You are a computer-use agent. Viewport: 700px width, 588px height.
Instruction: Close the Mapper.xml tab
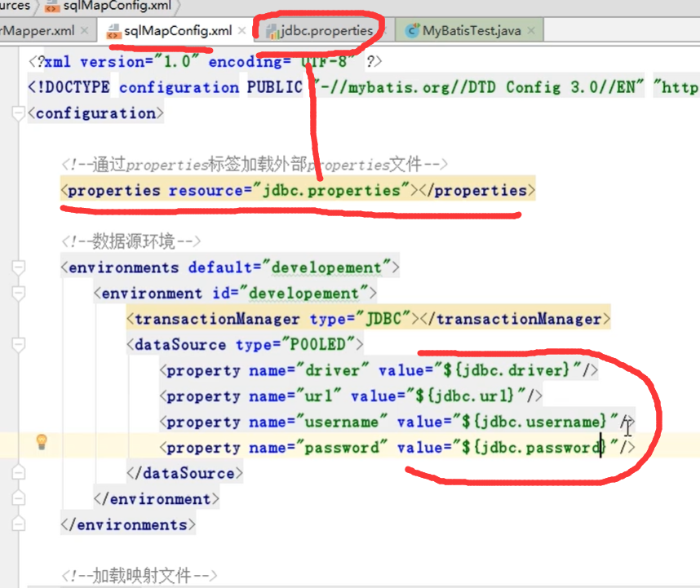[84, 30]
